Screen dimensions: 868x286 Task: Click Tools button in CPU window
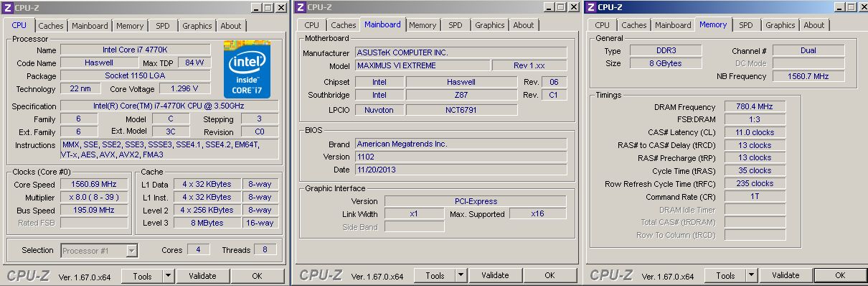(x=142, y=276)
